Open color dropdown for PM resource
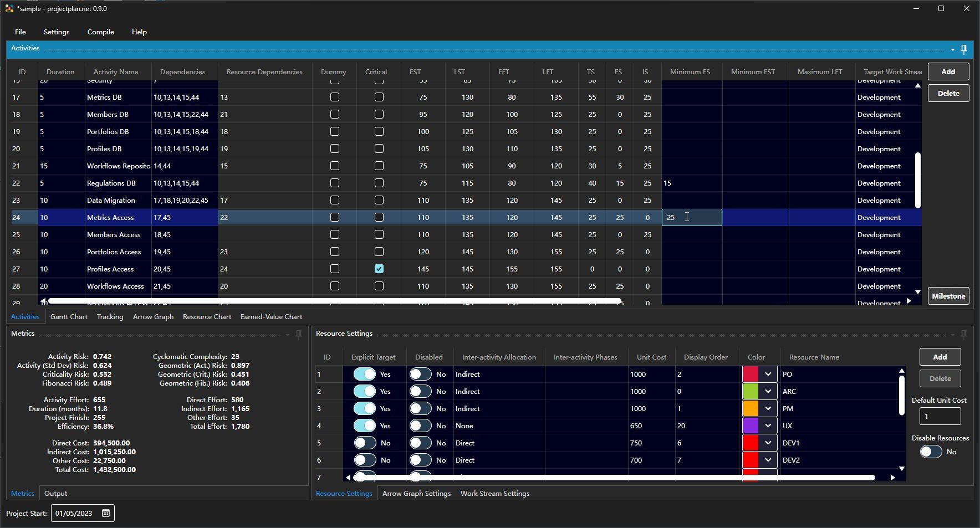Image resolution: width=980 pixels, height=528 pixels. (x=768, y=409)
